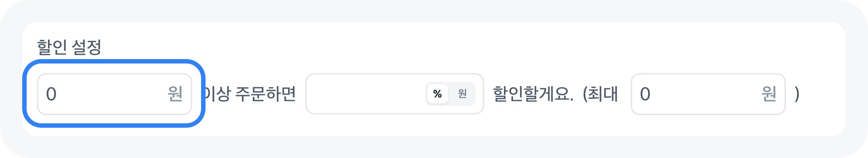Click the 이상 주문하면 label text
The height and width of the screenshot is (158, 868).
pyautogui.click(x=251, y=94)
